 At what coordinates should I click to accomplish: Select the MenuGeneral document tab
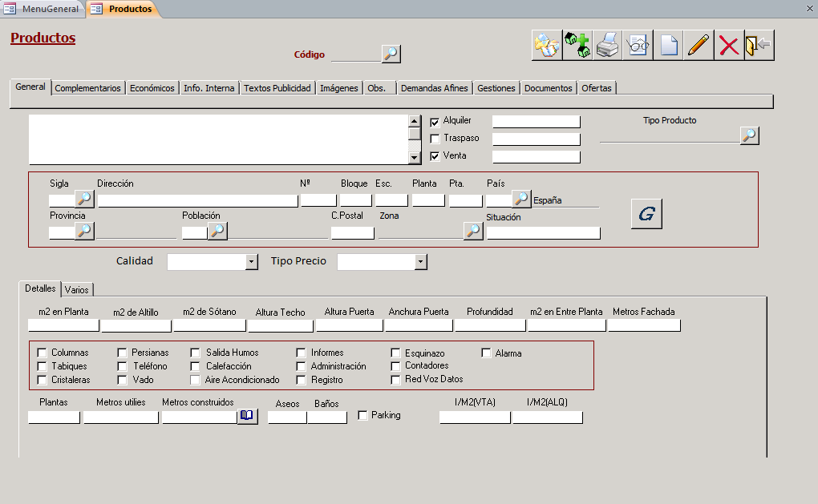tap(44, 9)
